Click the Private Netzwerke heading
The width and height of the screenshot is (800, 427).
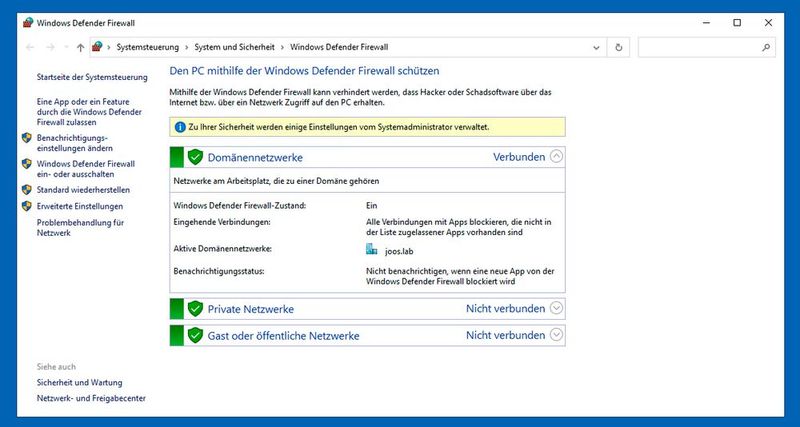[251, 309]
